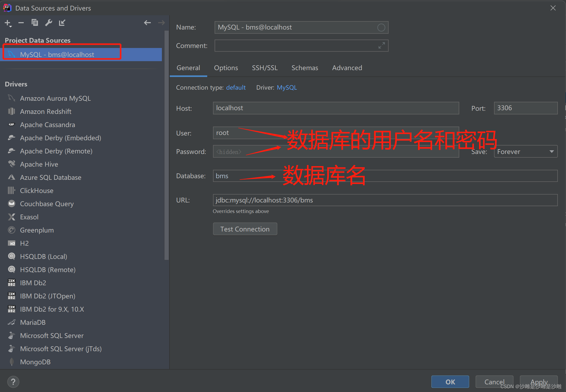
Task: Click the User field containing root
Action: [336, 133]
